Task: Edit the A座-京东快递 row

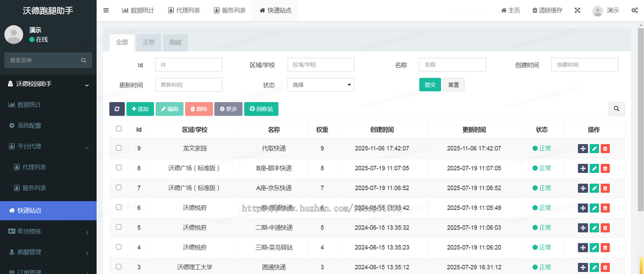Action: coord(594,188)
